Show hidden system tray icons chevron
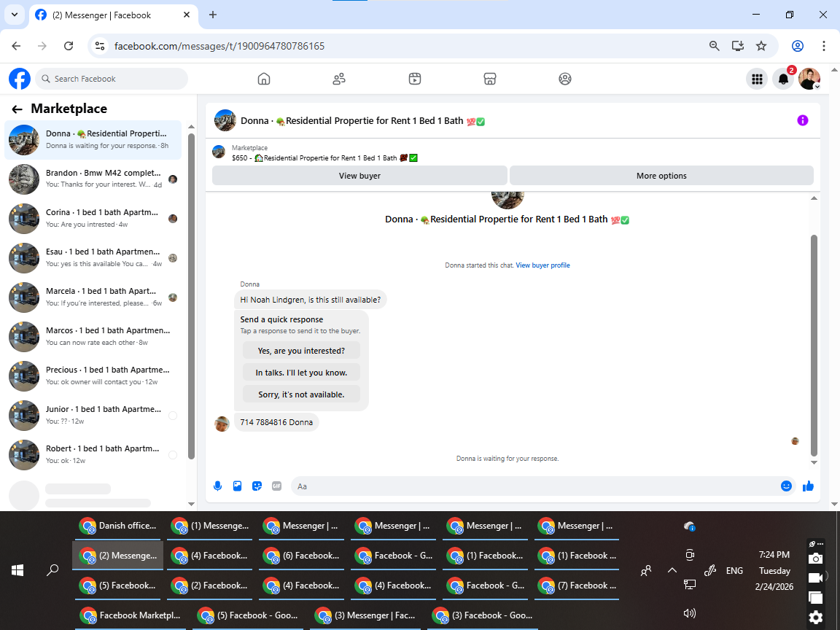Screen dimensions: 840x630 672,570
